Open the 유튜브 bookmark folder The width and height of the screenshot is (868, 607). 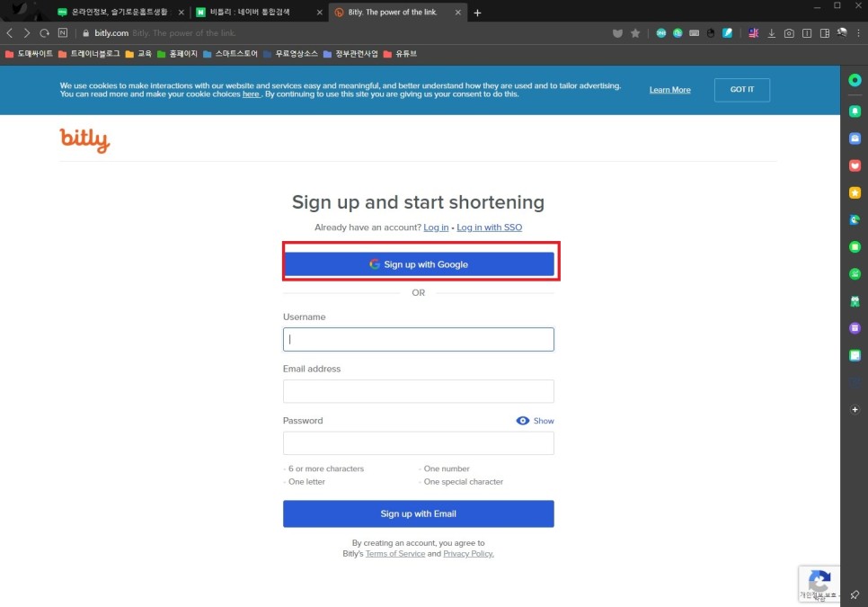tap(400, 54)
